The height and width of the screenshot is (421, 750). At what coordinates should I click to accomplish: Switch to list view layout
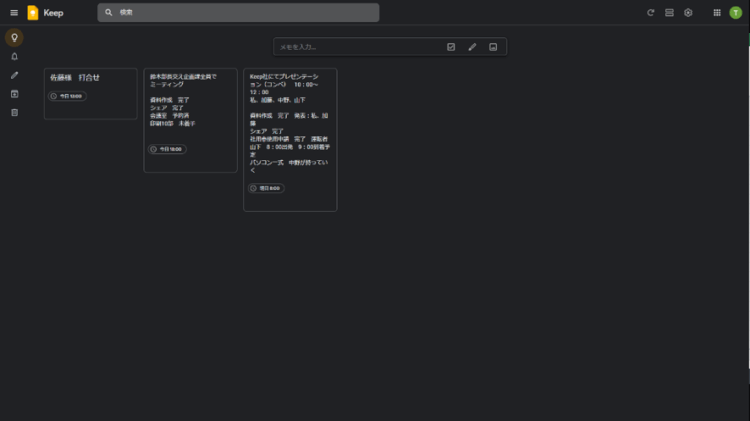click(x=670, y=13)
